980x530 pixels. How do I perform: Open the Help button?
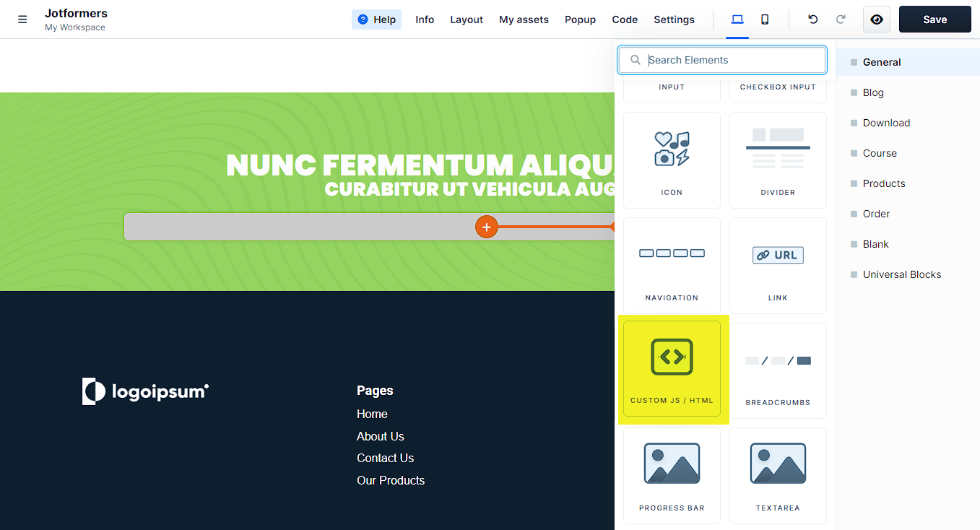point(376,19)
